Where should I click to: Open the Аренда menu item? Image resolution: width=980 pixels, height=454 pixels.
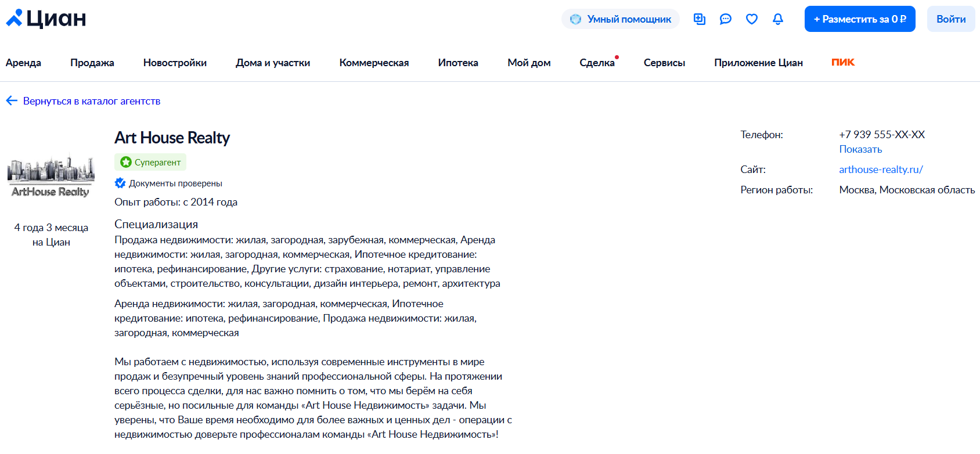[23, 63]
